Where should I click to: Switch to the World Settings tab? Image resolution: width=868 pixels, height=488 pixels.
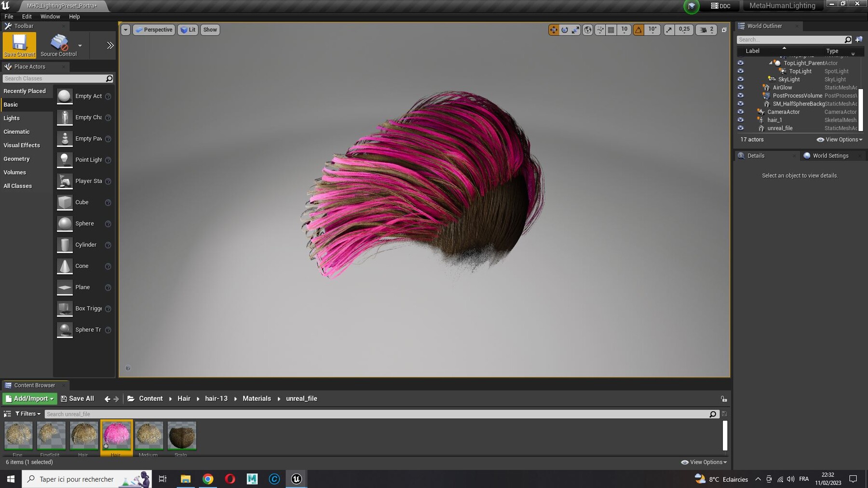point(830,156)
